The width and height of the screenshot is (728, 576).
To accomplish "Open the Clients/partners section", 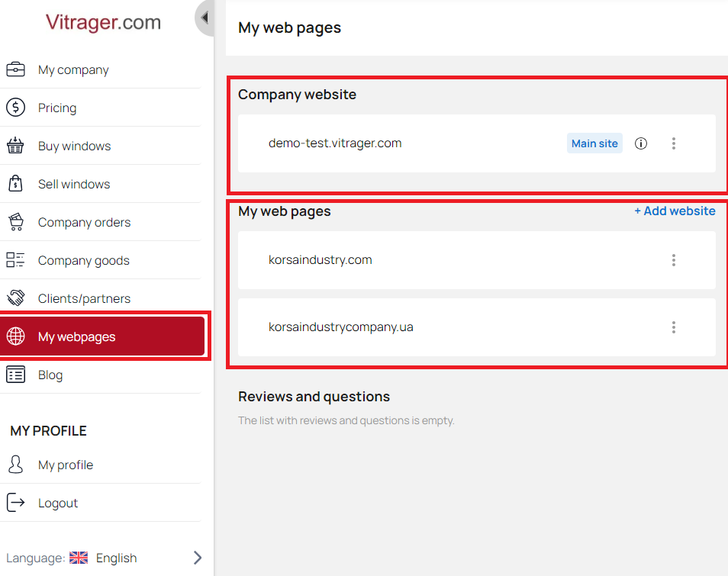I will [84, 298].
